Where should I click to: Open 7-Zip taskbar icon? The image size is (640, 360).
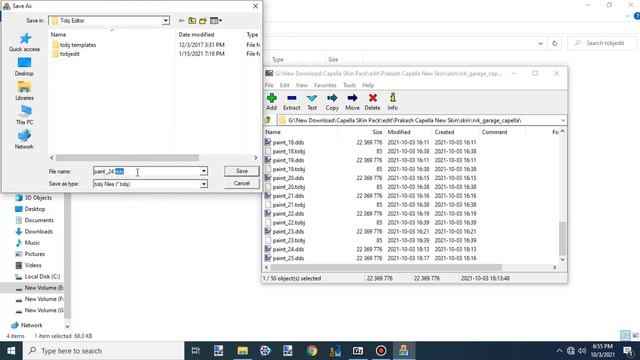[x=358, y=351]
